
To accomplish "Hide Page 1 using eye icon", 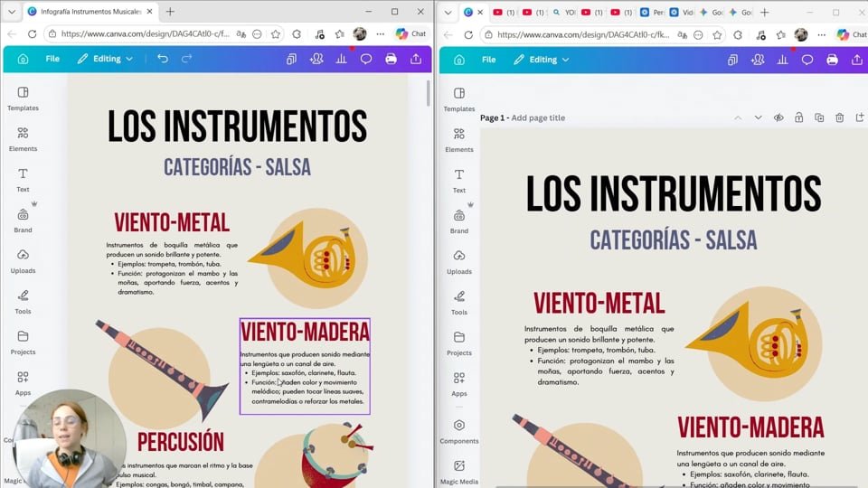I will (x=778, y=117).
